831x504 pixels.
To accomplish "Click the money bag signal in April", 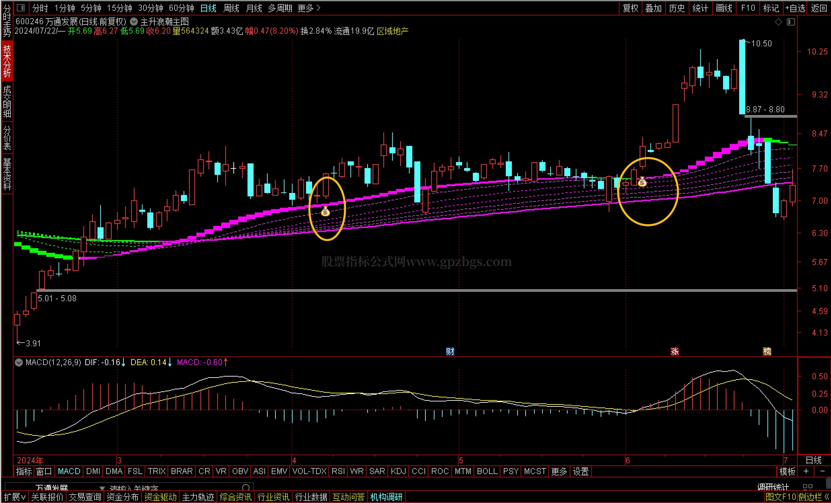I will coord(326,211).
